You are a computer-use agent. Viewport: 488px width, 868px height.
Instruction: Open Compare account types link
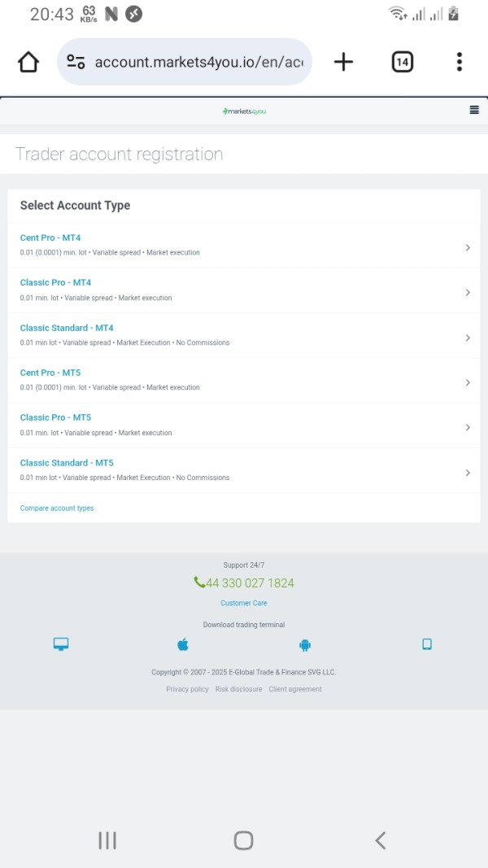point(57,508)
